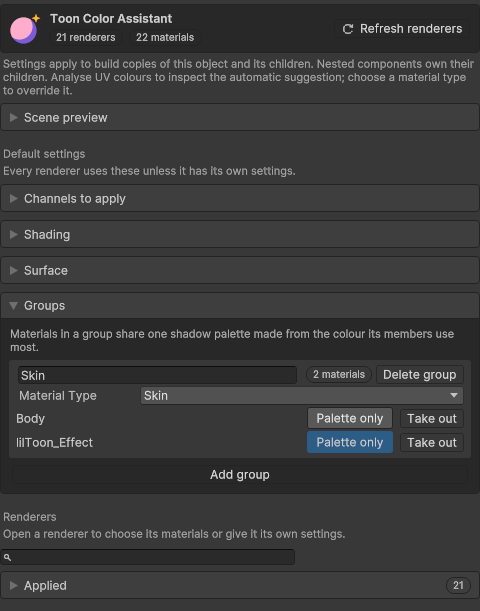Viewport: 480px width, 611px height.
Task: Click the Default settings heading
Action: [x=44, y=154]
